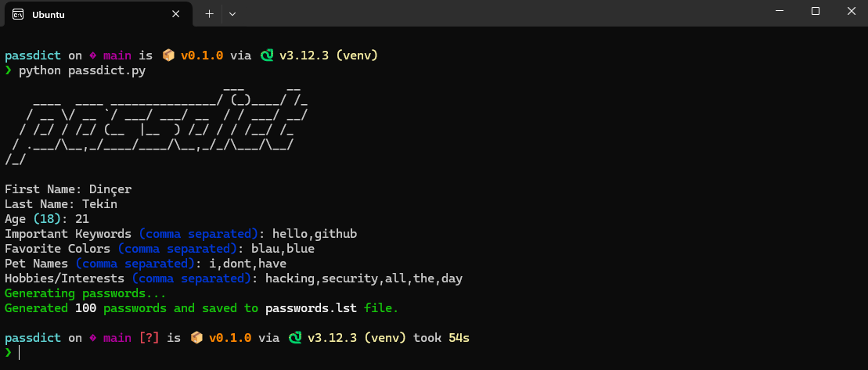Click the Python logo in the bottom prompt

click(x=294, y=338)
